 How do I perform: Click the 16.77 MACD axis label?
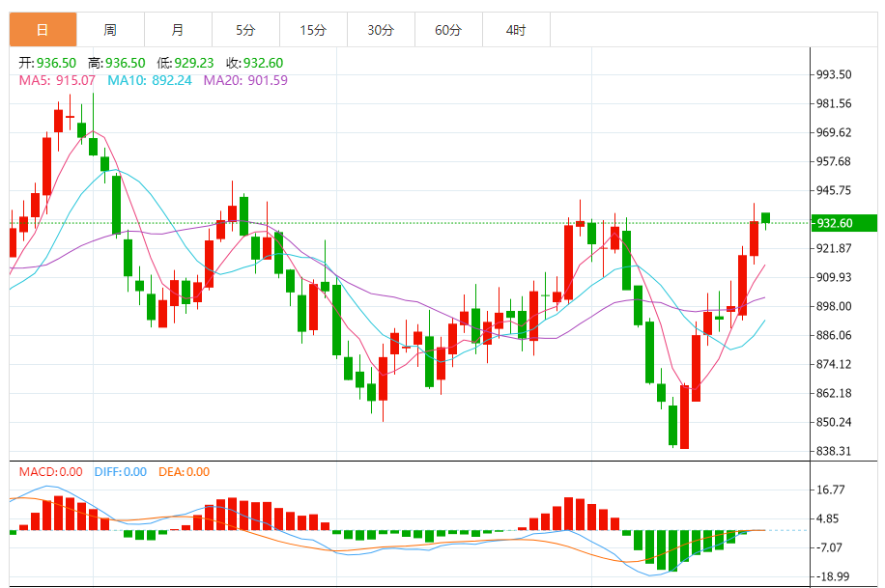click(x=831, y=490)
